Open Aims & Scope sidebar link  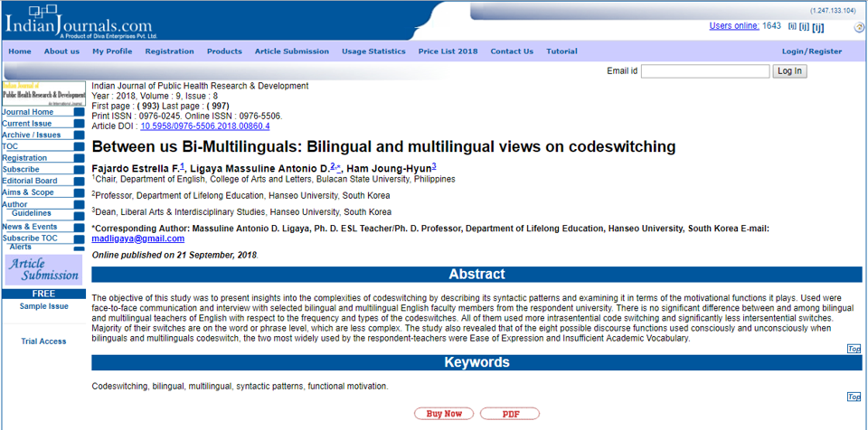point(28,192)
